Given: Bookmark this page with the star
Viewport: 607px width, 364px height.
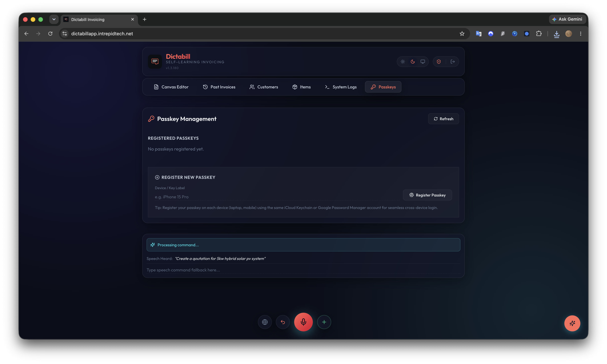Looking at the screenshot, I should point(462,34).
